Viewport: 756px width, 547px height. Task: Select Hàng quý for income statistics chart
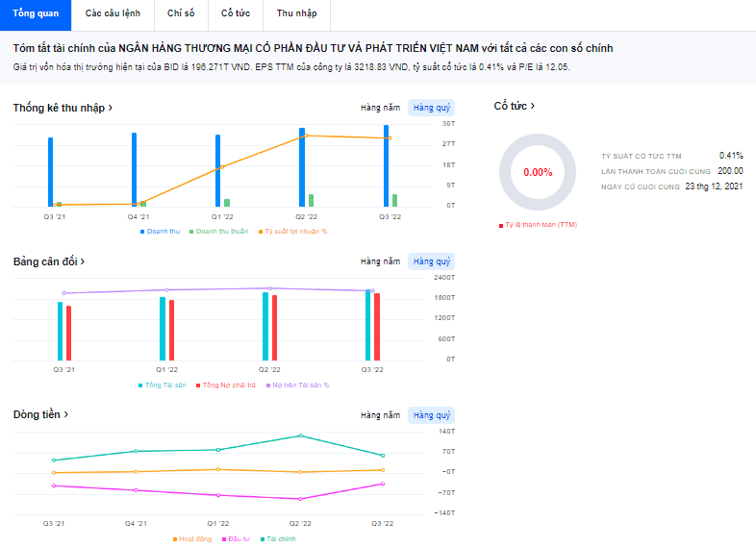(x=432, y=108)
